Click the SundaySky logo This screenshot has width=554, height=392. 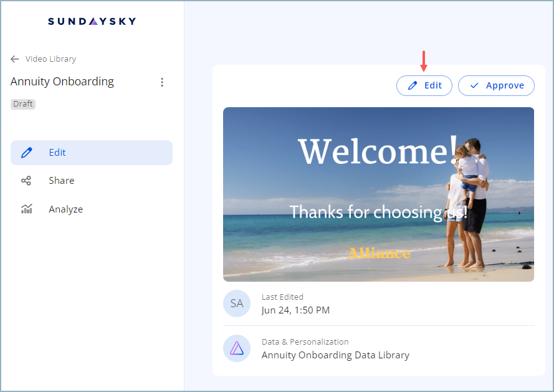(92, 22)
